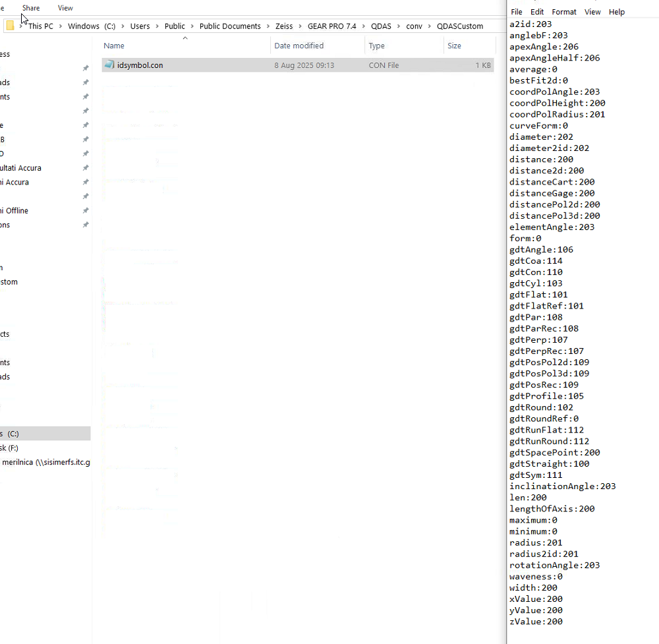The height and width of the screenshot is (644, 659).
Task: Expand the chevron after conv
Action: (430, 26)
